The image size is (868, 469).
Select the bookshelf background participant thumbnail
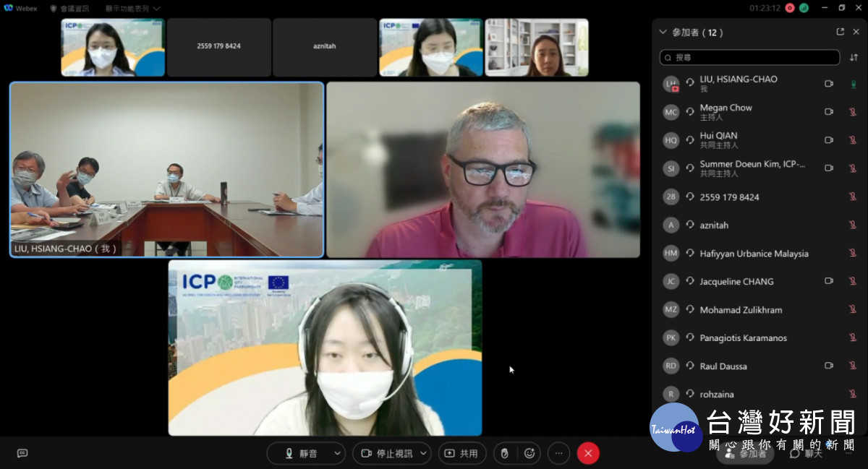point(537,47)
